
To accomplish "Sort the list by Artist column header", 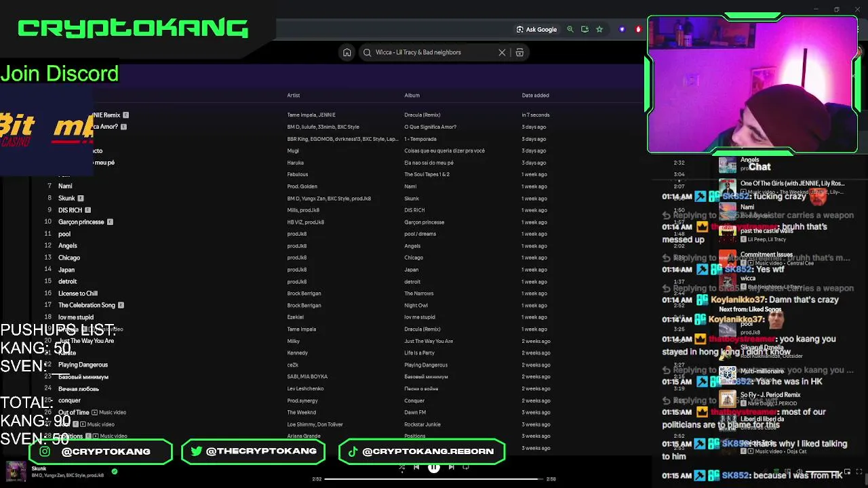I will point(293,96).
